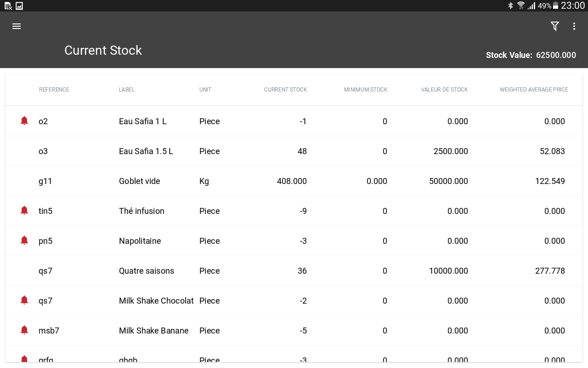The width and height of the screenshot is (588, 368).
Task: Sort by the Label column header
Action: point(127,90)
